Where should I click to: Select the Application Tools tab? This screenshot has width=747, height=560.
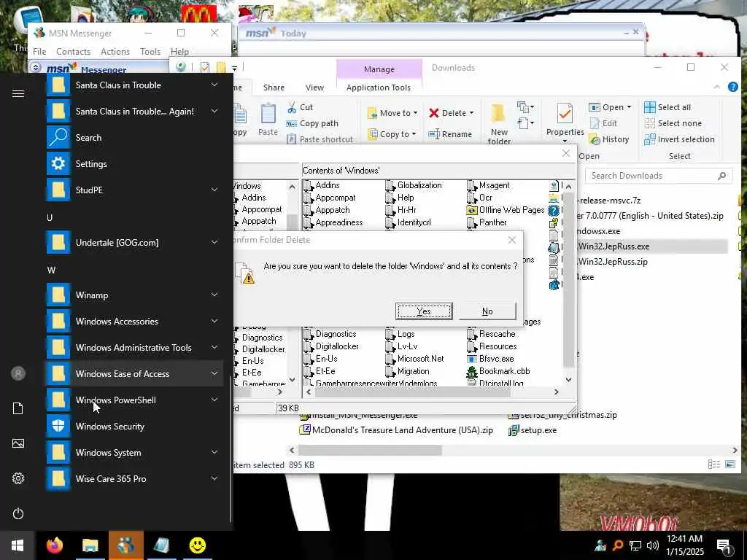coord(379,87)
